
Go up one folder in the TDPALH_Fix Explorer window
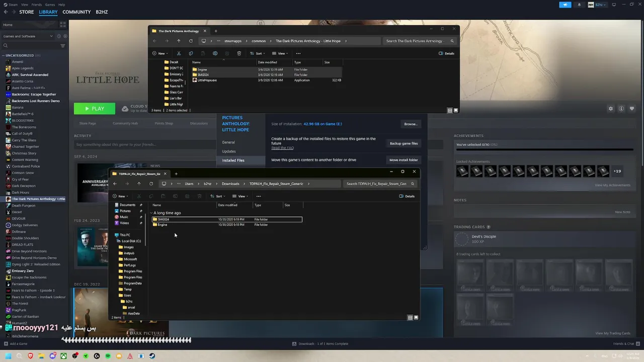139,184
